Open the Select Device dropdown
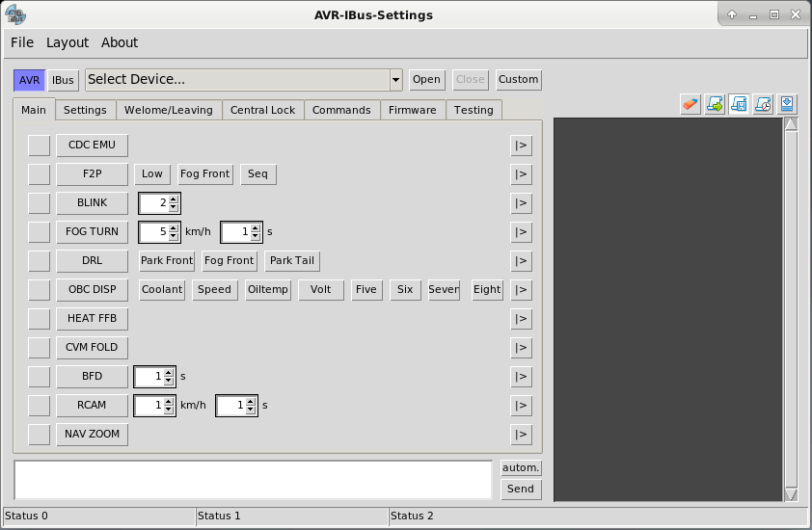The height and width of the screenshot is (530, 812). (x=395, y=80)
